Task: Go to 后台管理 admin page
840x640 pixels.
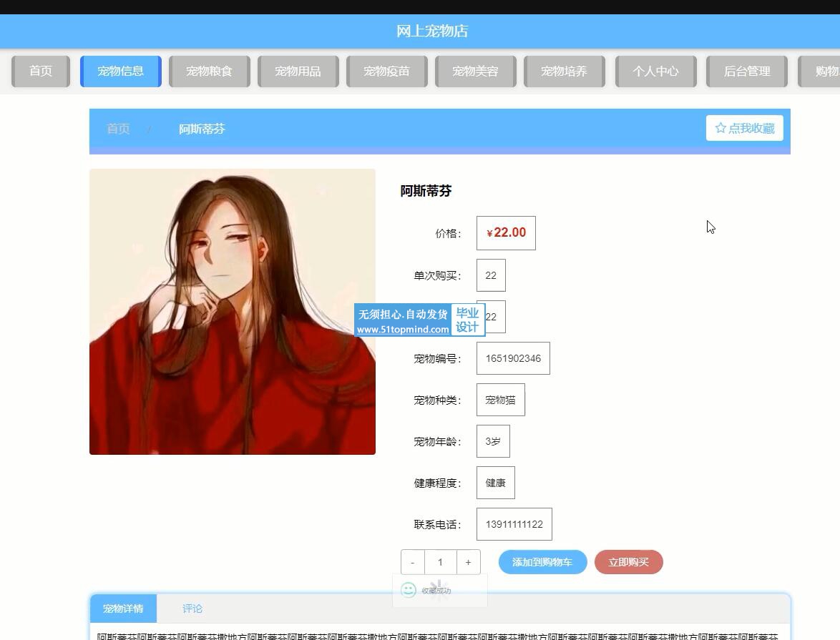Action: click(x=747, y=72)
